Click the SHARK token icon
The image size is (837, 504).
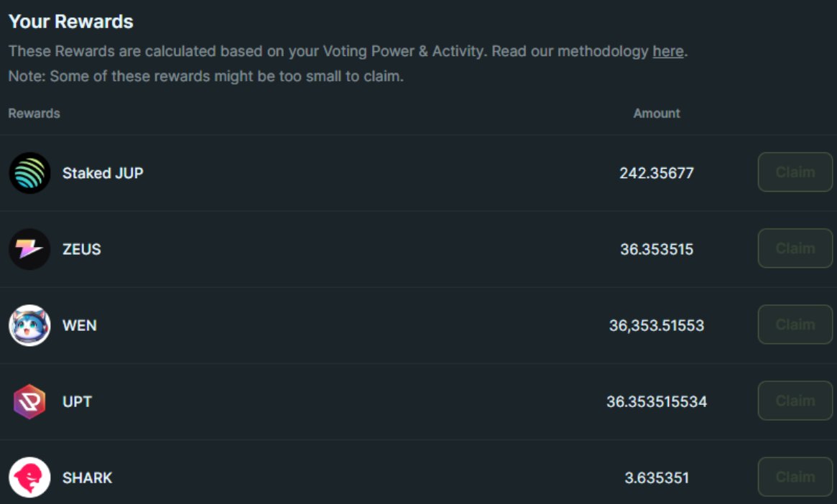pos(30,477)
